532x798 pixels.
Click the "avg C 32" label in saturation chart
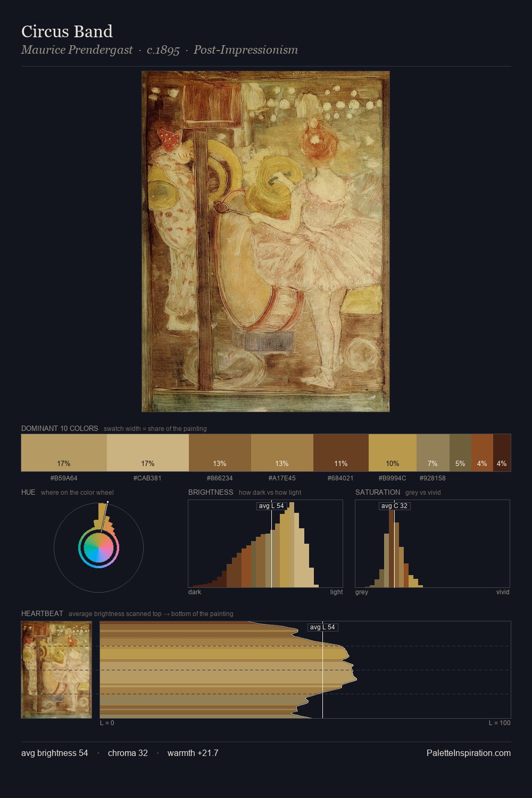click(x=394, y=506)
